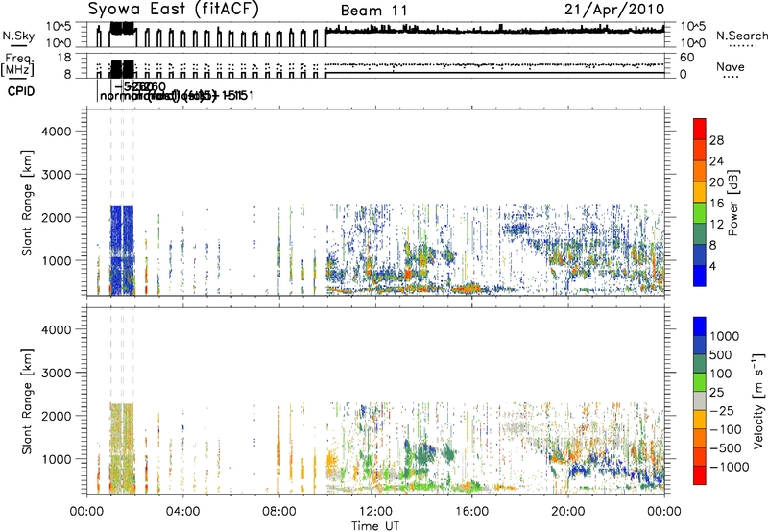Select the '4' label on Power color bar
The width and height of the screenshot is (768, 532).
pos(712,267)
